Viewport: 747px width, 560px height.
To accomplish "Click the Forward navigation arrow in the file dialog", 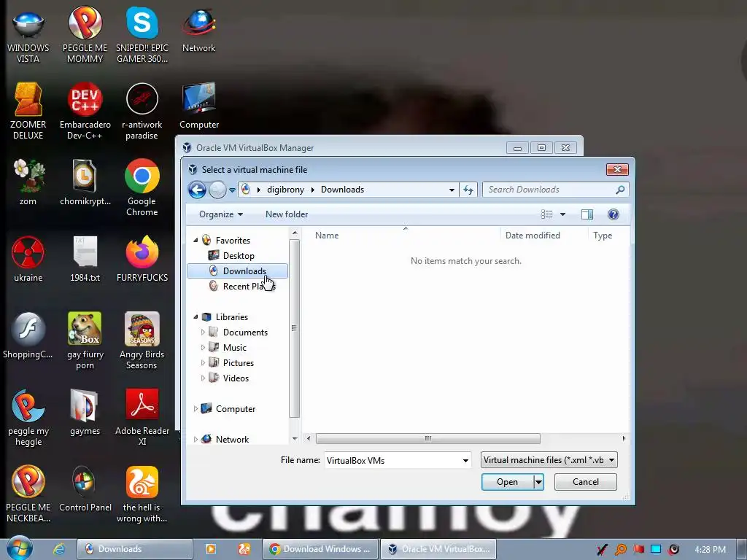I will [217, 190].
